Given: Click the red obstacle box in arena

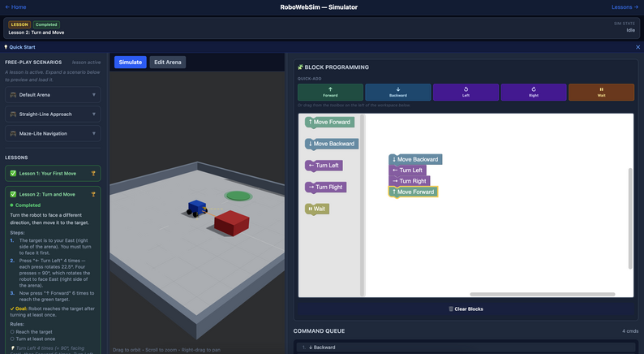Looking at the screenshot, I should (232, 222).
